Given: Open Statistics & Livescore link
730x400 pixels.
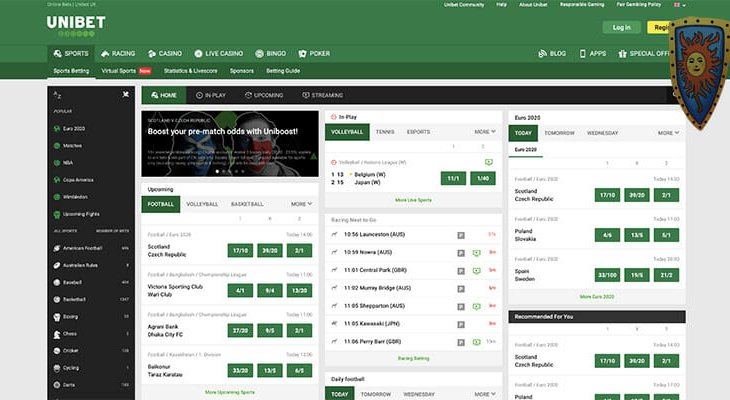Looking at the screenshot, I should [x=190, y=71].
